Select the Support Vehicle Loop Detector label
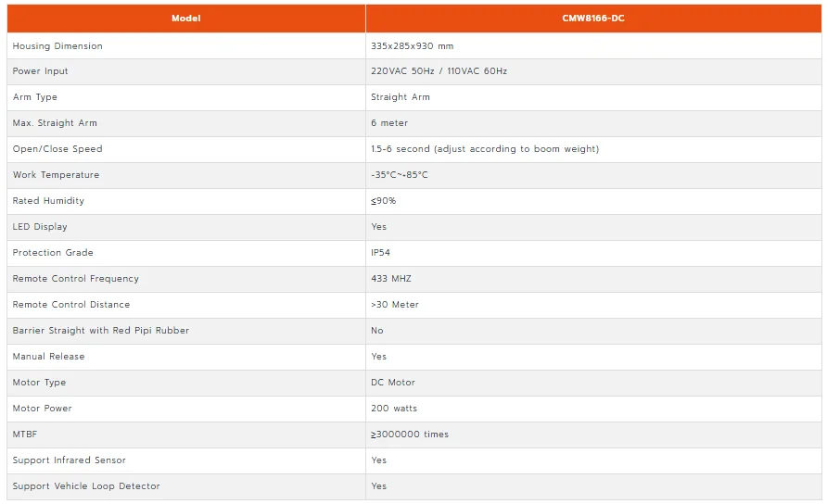Viewport: 827px width, 504px height. pyautogui.click(x=86, y=486)
